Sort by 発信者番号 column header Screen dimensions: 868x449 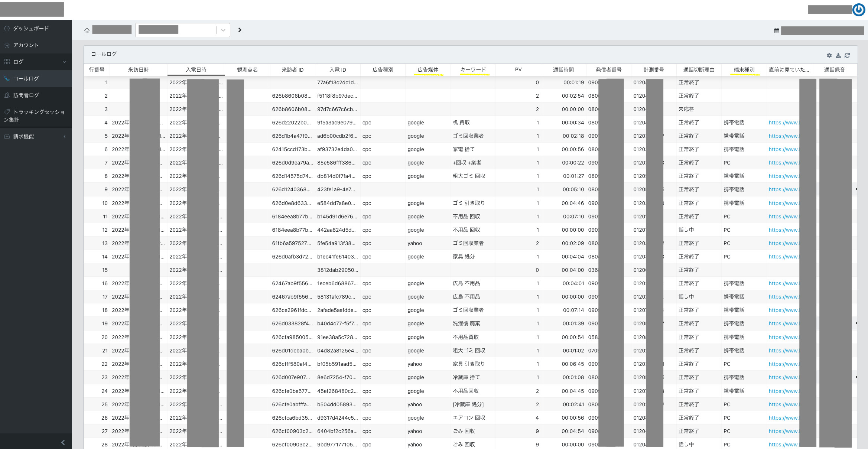tap(609, 70)
